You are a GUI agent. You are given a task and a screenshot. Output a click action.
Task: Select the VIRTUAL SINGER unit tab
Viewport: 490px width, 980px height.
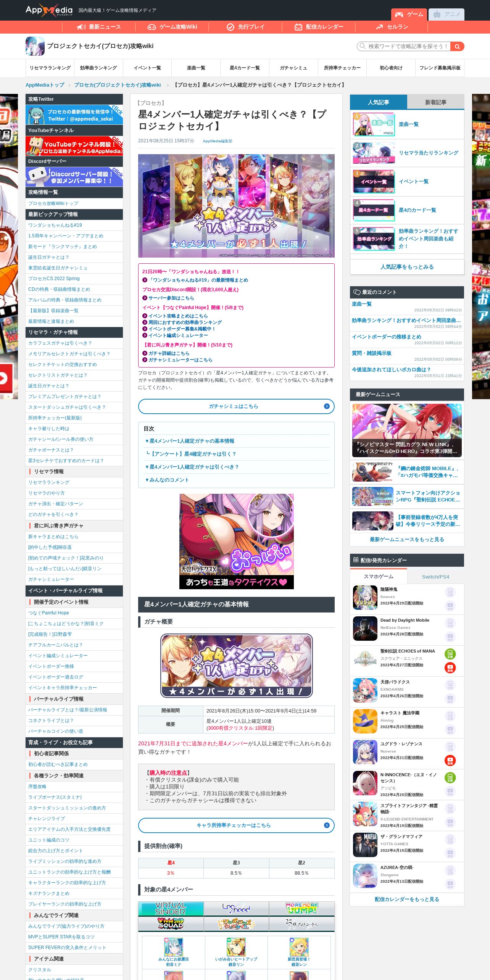pyautogui.click(x=171, y=909)
